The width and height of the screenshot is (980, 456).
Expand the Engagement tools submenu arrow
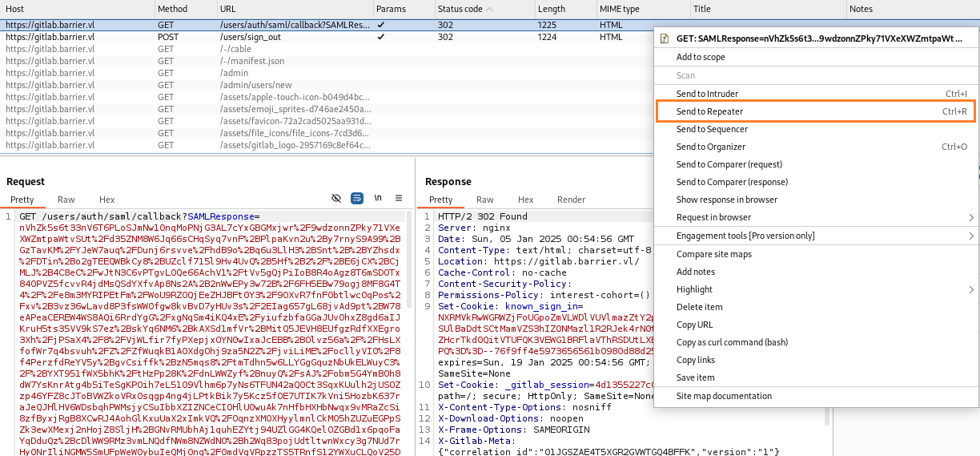pyautogui.click(x=971, y=236)
